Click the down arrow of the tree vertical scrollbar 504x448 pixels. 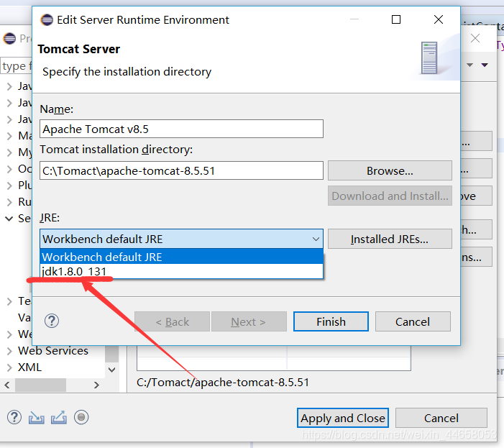click(112, 370)
